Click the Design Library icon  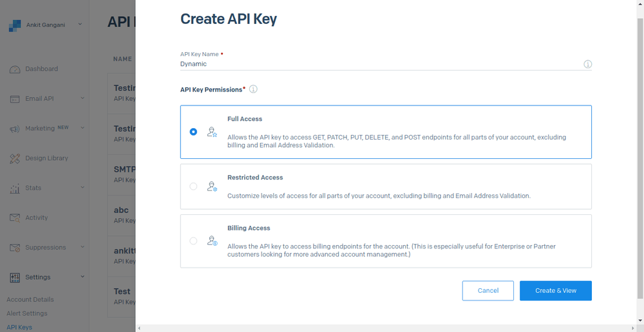point(15,158)
